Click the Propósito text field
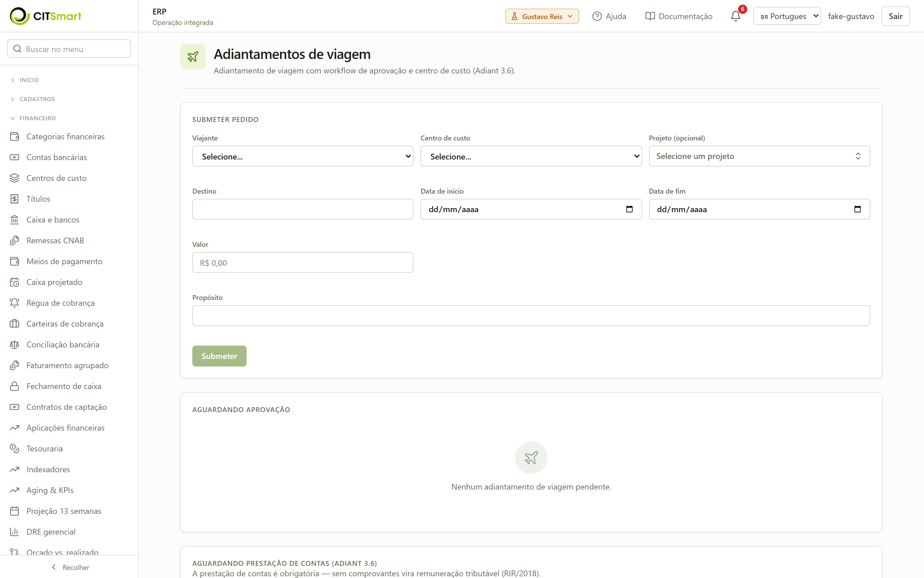The width and height of the screenshot is (924, 578). coord(531,316)
